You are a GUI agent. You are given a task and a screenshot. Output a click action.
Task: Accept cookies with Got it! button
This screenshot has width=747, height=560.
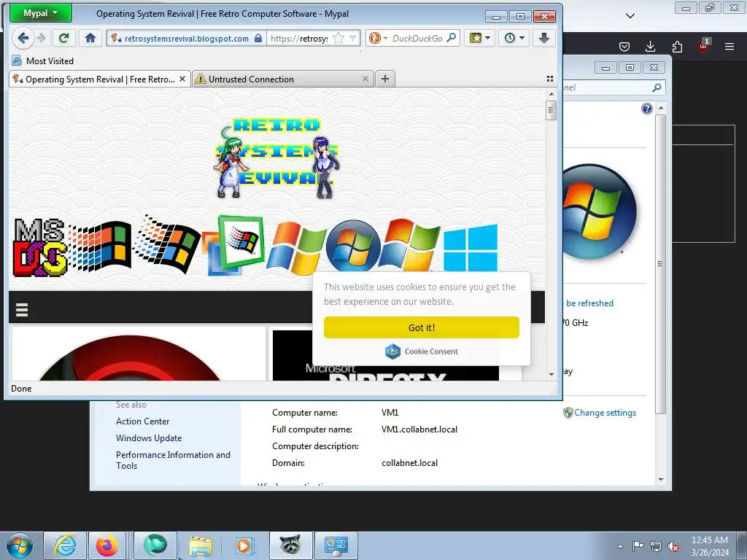(x=422, y=327)
